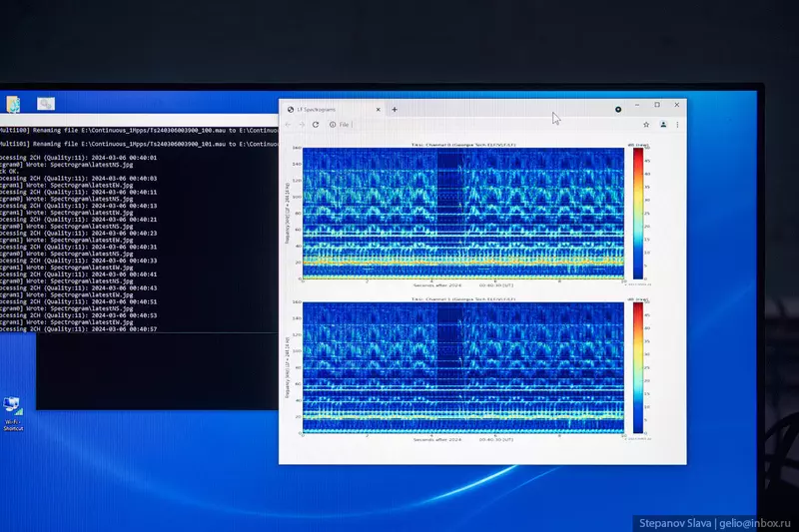Click the browser back arrow
The image size is (799, 532).
pos(290,125)
